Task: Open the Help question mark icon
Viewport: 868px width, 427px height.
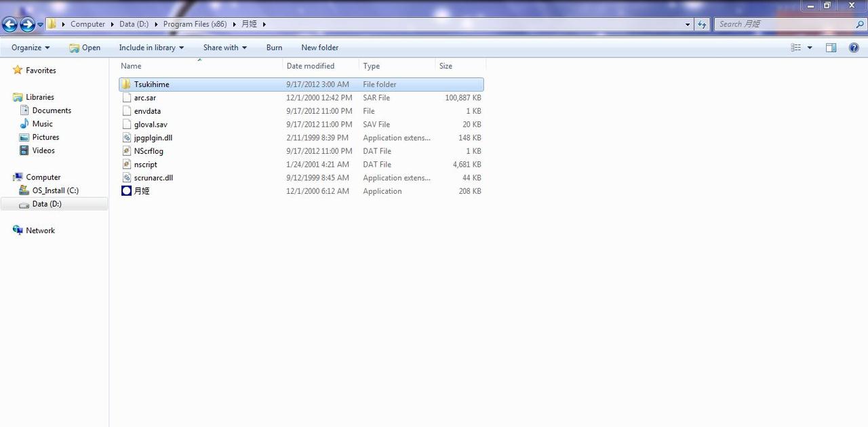Action: [854, 47]
